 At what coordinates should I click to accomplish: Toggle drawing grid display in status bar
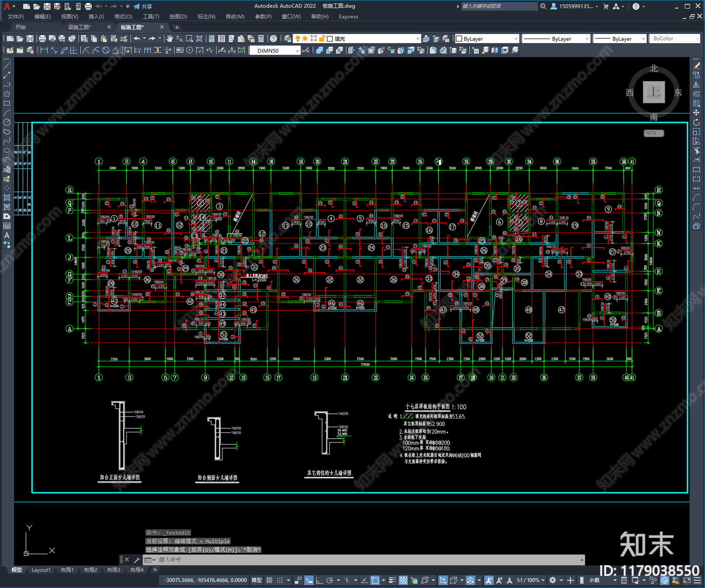pos(269,580)
